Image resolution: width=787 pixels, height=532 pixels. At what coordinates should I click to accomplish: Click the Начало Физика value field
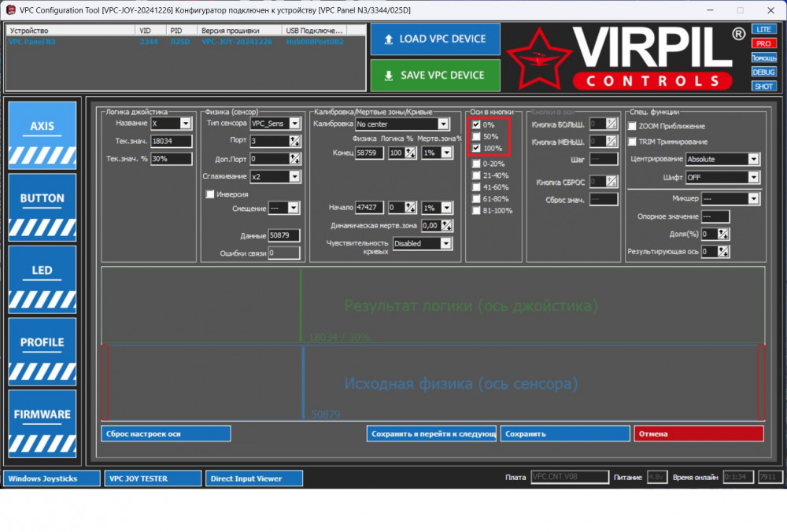(x=369, y=207)
